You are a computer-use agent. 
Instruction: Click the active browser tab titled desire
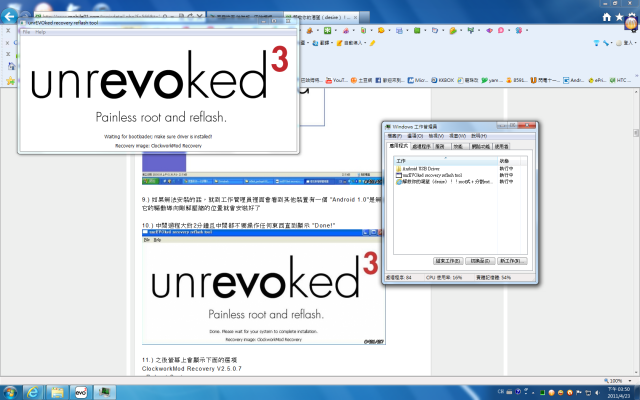320,17
